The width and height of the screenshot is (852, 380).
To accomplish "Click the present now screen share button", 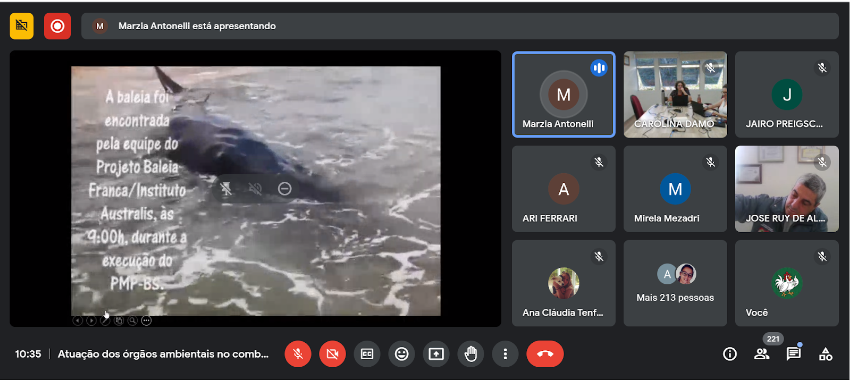I will coord(436,354).
